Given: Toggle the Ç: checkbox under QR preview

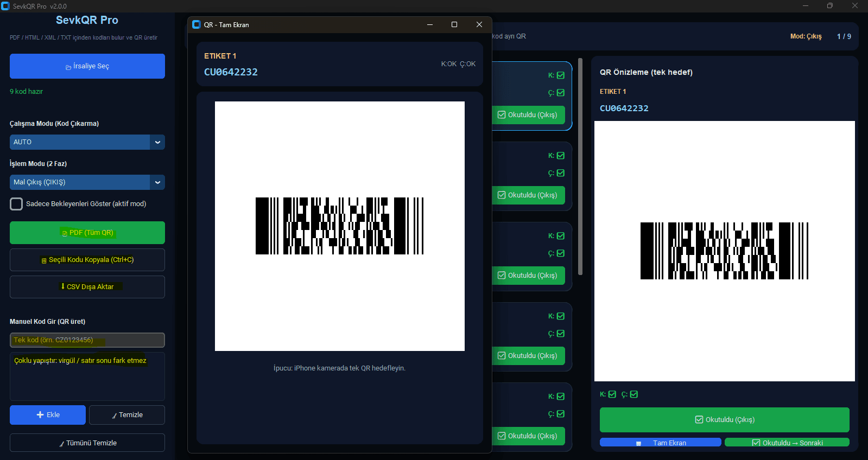Looking at the screenshot, I should [634, 394].
